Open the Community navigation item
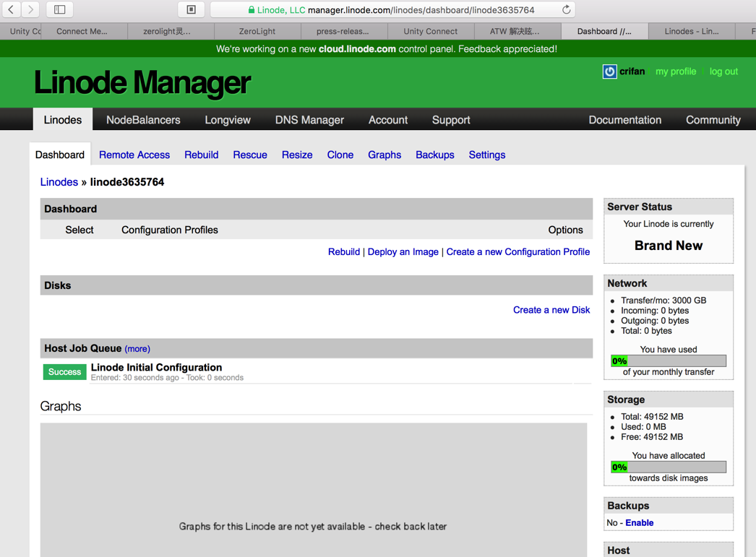756x557 pixels. point(713,120)
